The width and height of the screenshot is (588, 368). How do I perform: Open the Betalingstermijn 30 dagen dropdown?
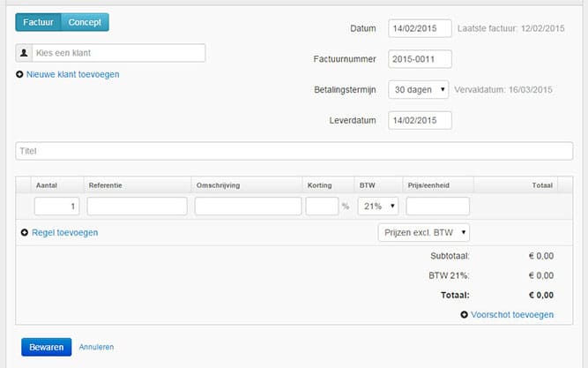(x=419, y=90)
